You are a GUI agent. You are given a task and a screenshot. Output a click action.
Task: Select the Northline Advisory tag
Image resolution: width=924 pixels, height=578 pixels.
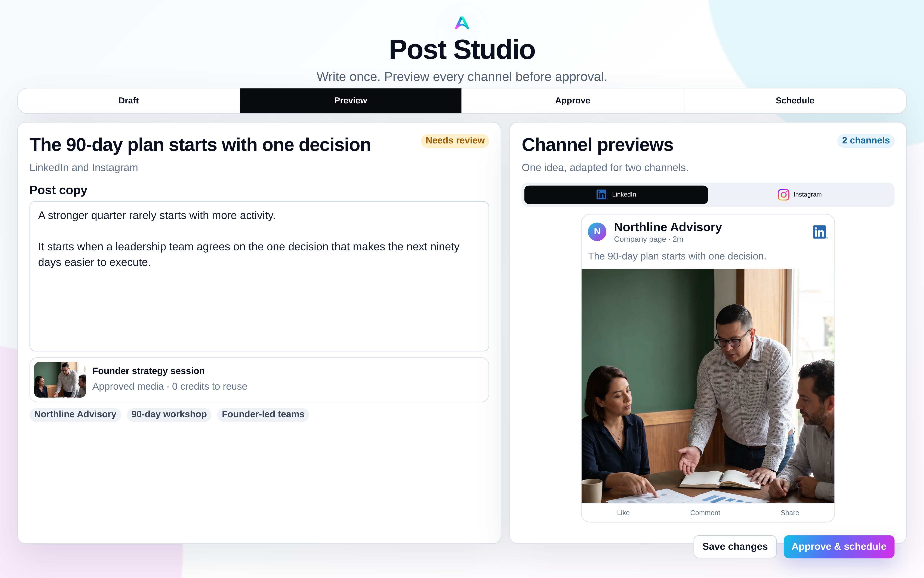tap(75, 414)
